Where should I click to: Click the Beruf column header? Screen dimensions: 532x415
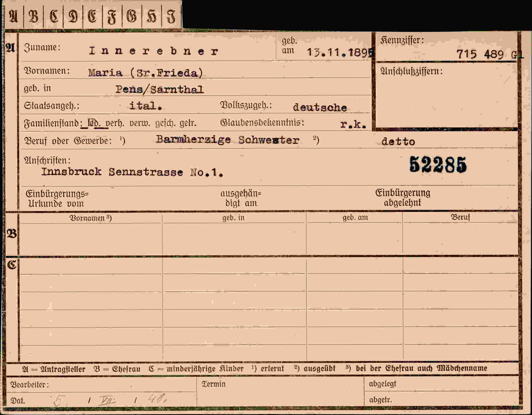tap(460, 217)
